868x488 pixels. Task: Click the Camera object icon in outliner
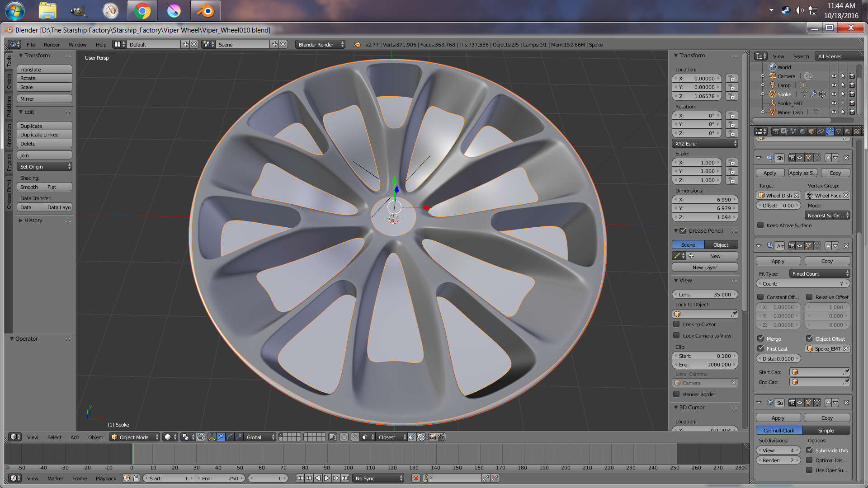click(773, 76)
